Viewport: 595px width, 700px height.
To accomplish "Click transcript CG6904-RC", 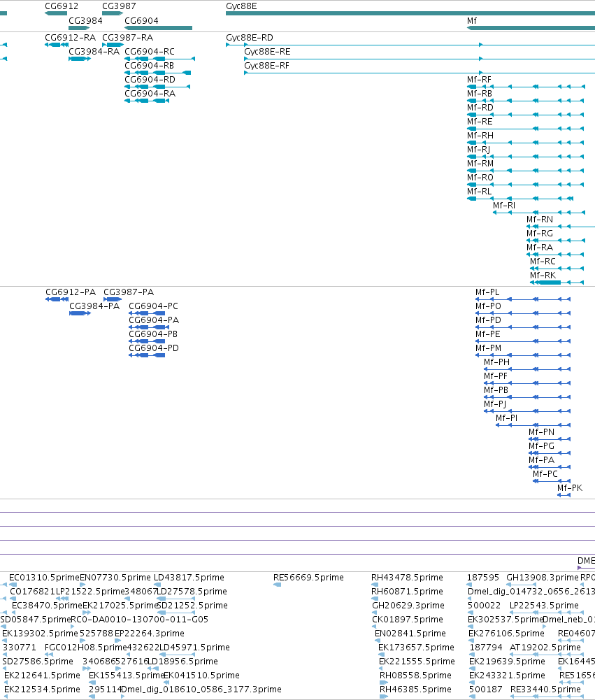I will (150, 51).
